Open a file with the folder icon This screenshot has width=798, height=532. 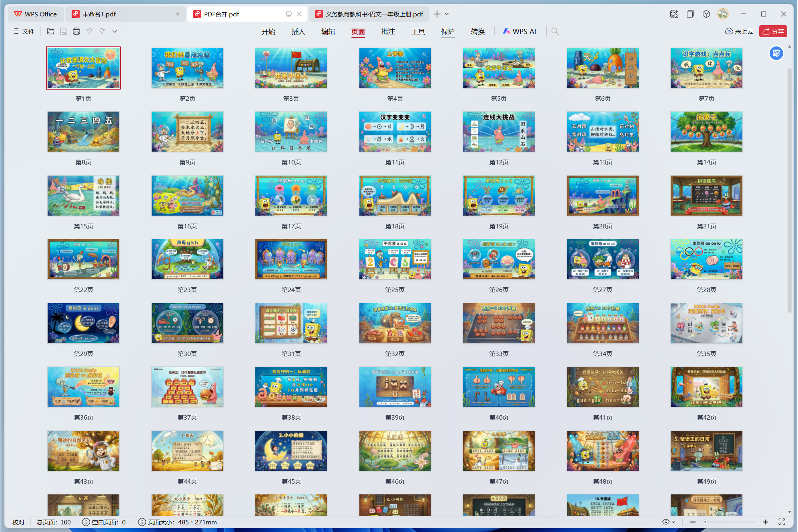point(50,31)
